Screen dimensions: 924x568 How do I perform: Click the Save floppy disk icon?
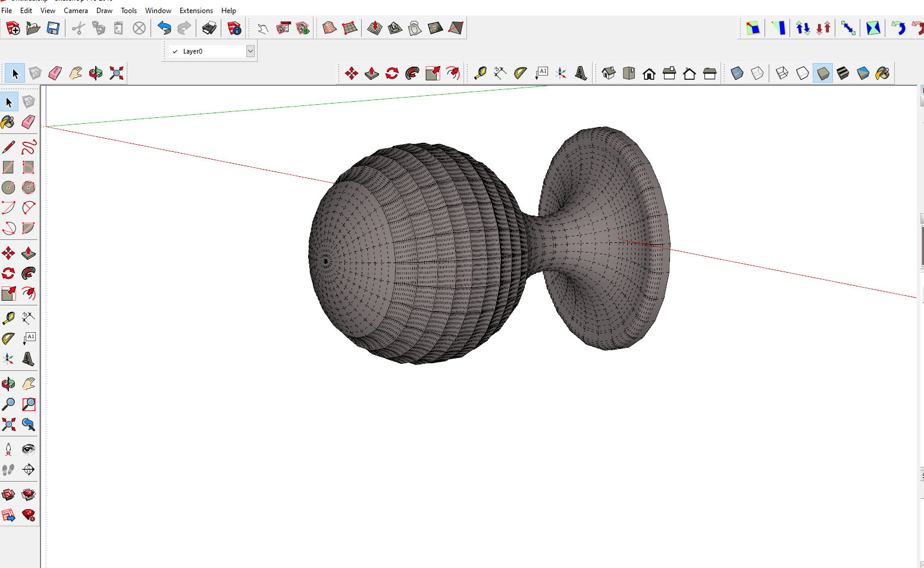pos(53,28)
